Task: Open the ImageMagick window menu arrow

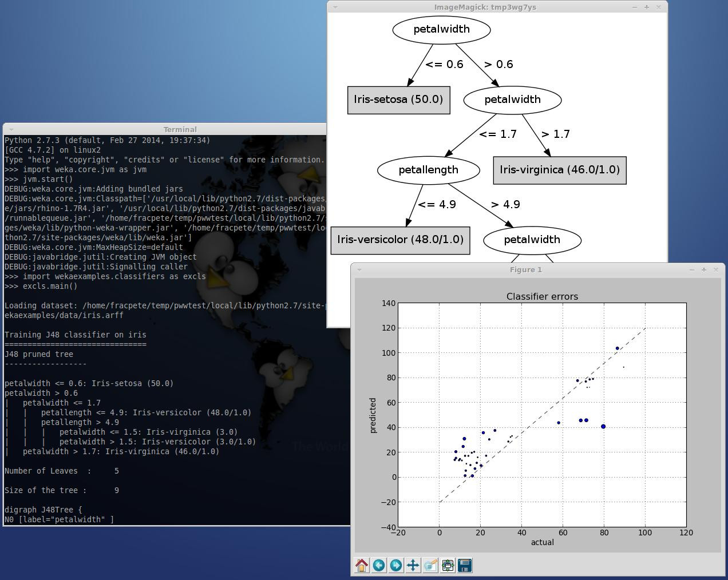Action: tap(335, 7)
